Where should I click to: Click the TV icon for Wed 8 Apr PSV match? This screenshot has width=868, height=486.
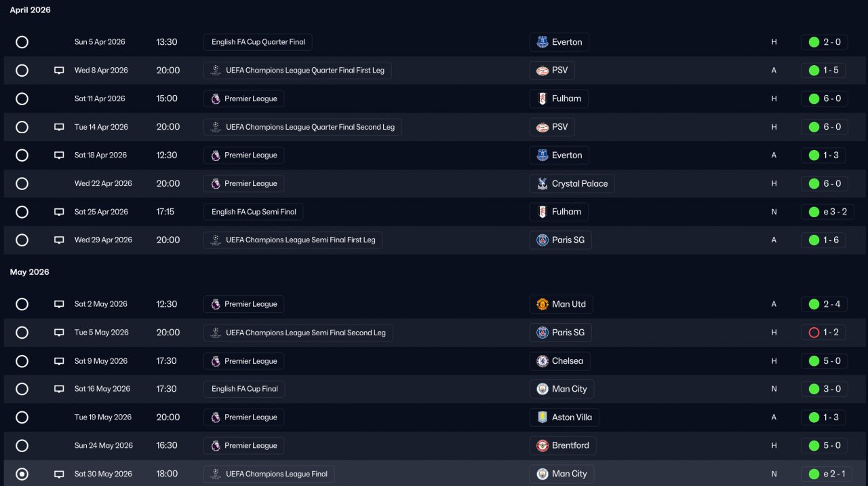59,71
